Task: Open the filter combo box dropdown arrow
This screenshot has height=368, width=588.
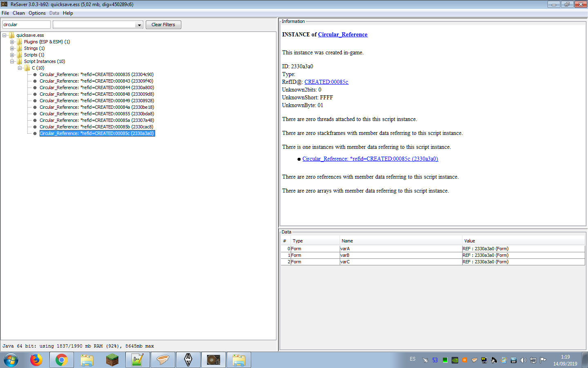Action: pyautogui.click(x=139, y=25)
